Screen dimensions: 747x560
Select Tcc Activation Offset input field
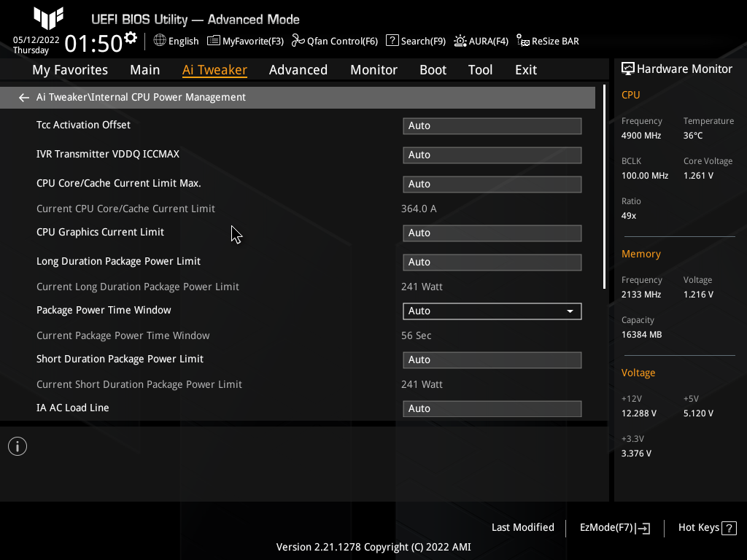coord(492,126)
